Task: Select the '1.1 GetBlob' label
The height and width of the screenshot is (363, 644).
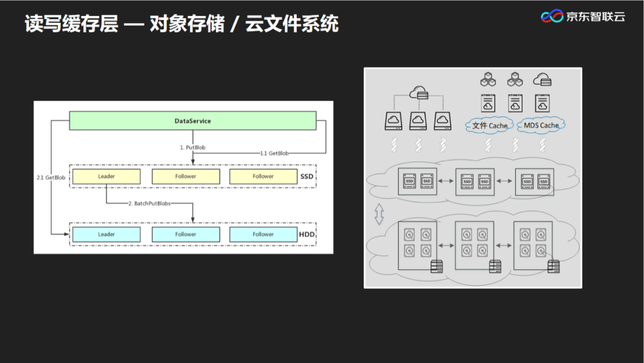Action: coord(274,153)
